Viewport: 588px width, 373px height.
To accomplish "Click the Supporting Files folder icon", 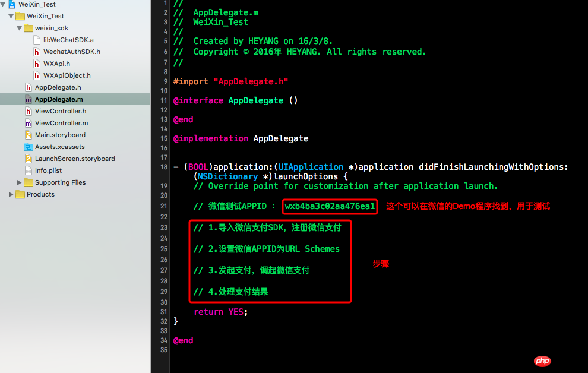I will [29, 182].
